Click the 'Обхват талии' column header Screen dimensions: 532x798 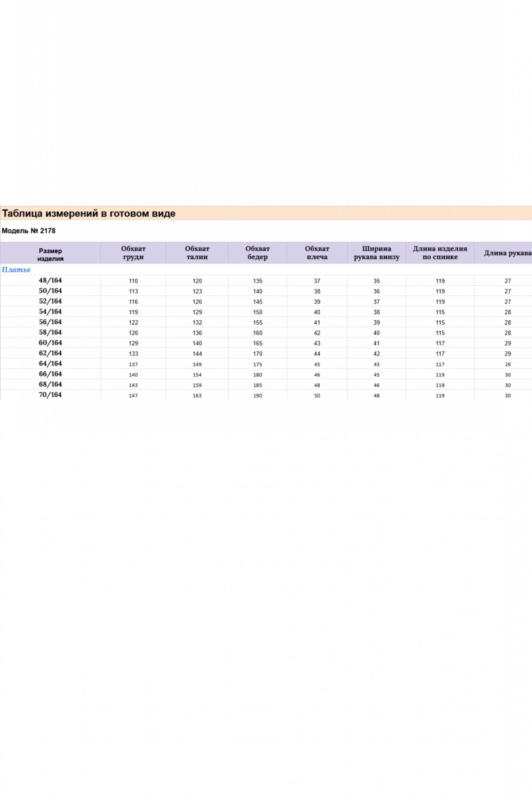[197, 253]
